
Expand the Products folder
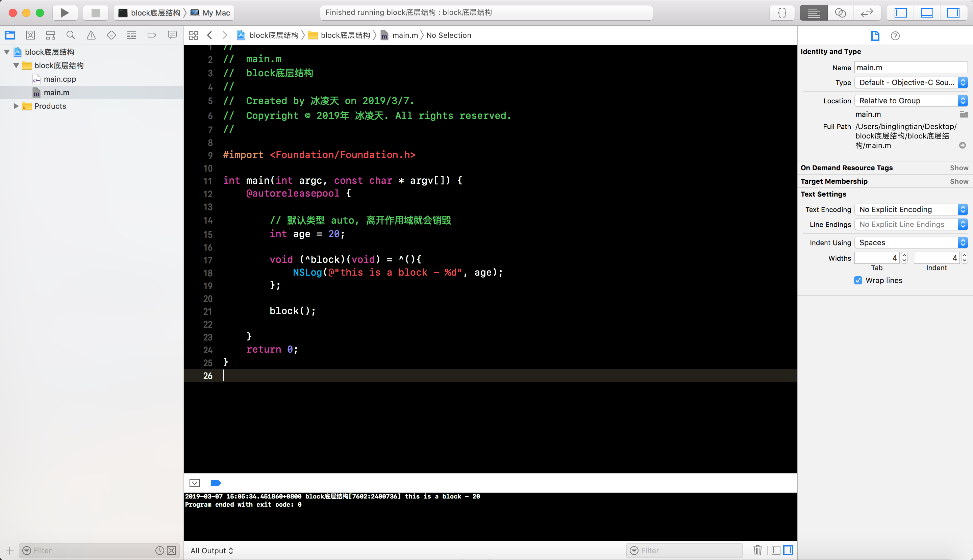[x=16, y=106]
